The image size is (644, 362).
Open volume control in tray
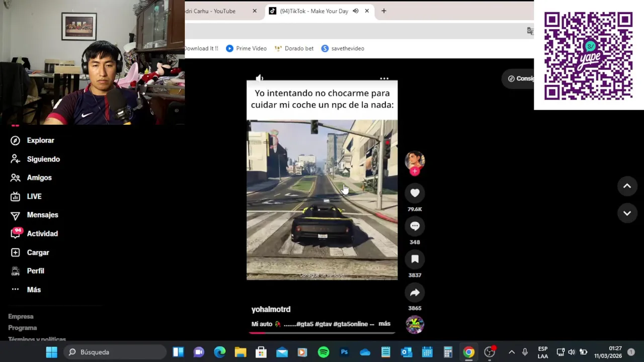click(572, 352)
